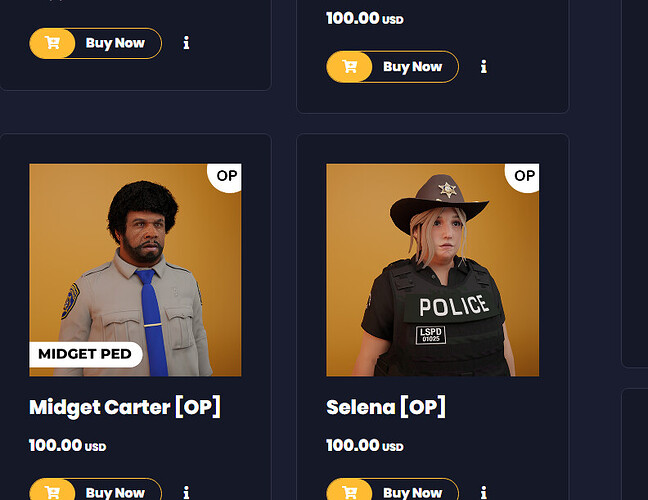Click the cart icon in the top-left Buy Now button
648x500 pixels.
point(51,43)
